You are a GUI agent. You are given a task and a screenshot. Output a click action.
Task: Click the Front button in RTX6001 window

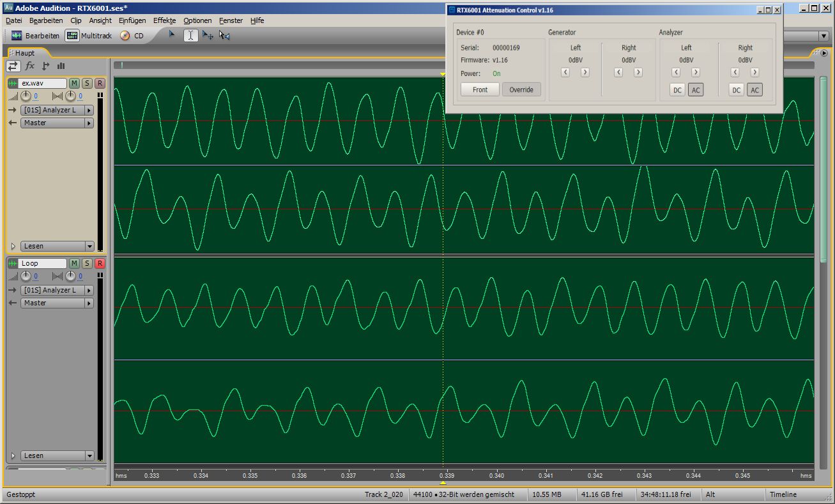point(480,89)
